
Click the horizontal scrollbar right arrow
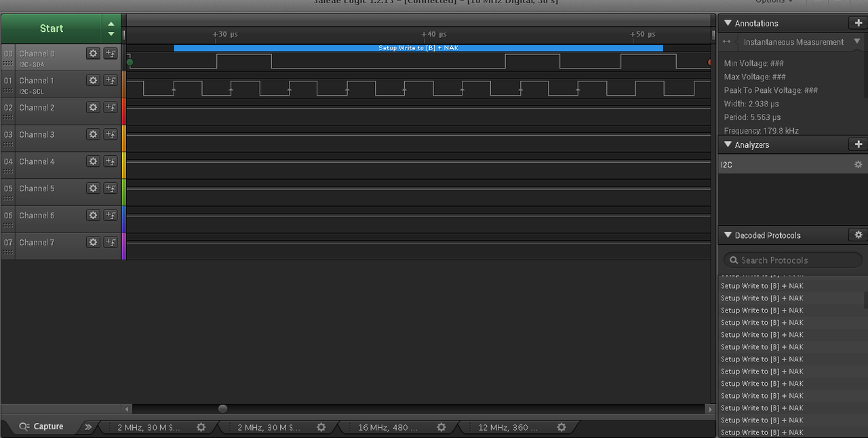[711, 409]
